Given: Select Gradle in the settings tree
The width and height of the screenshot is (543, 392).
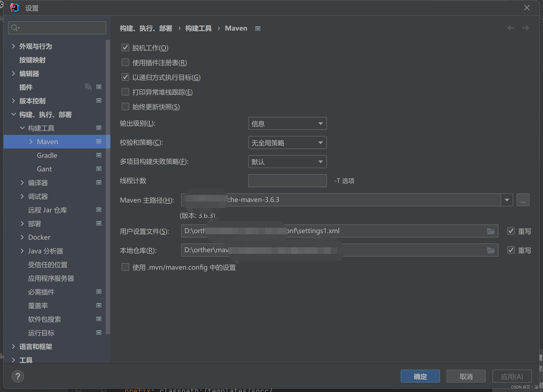Looking at the screenshot, I should click(47, 155).
